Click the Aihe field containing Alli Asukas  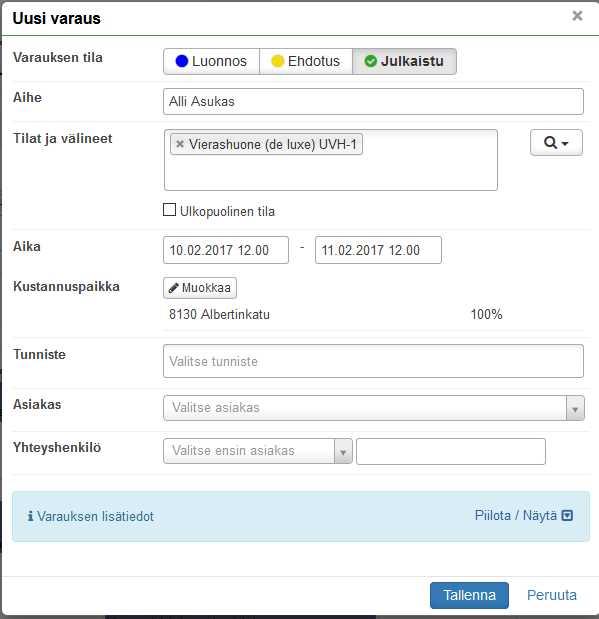coord(373,101)
